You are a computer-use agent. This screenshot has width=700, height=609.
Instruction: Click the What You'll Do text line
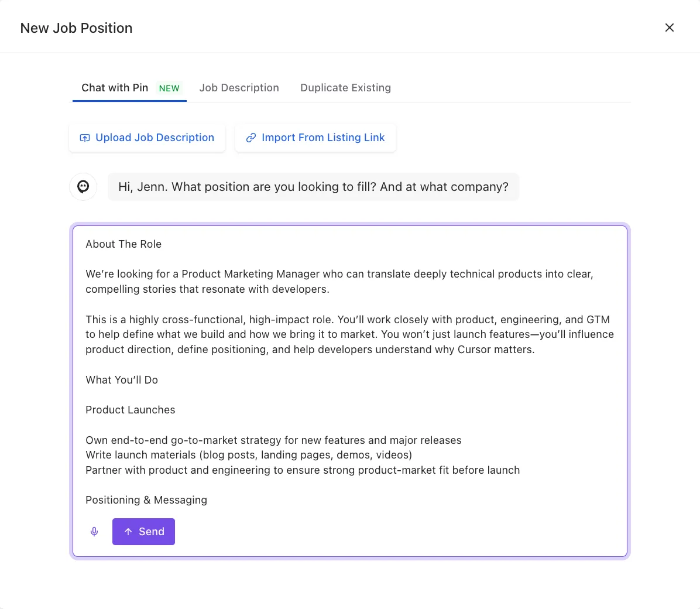click(122, 380)
